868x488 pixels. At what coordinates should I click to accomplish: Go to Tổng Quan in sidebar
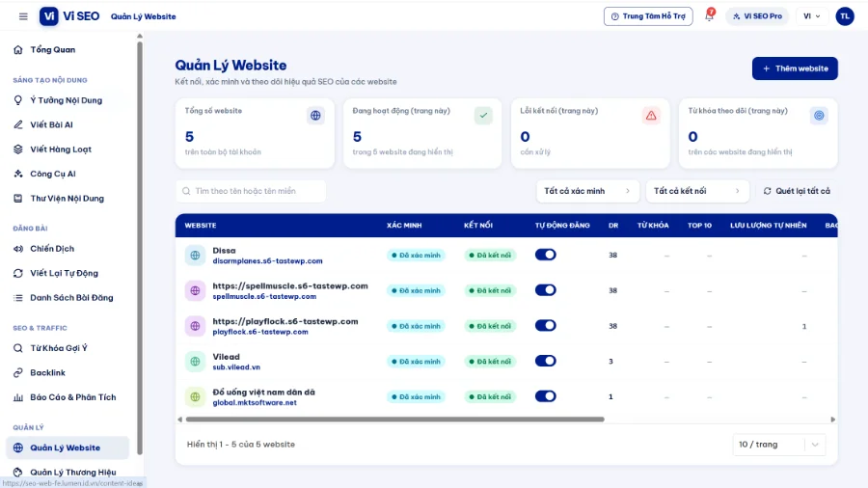[x=68, y=50]
